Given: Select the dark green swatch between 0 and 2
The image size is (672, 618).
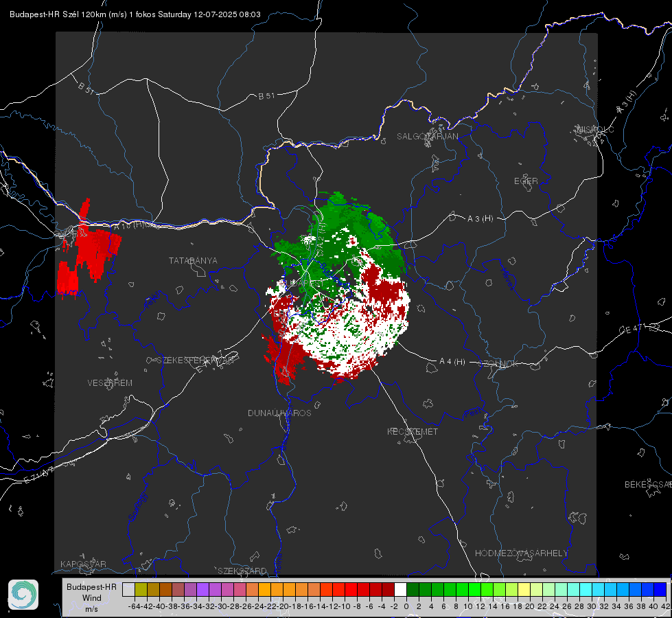Looking at the screenshot, I should tap(413, 589).
